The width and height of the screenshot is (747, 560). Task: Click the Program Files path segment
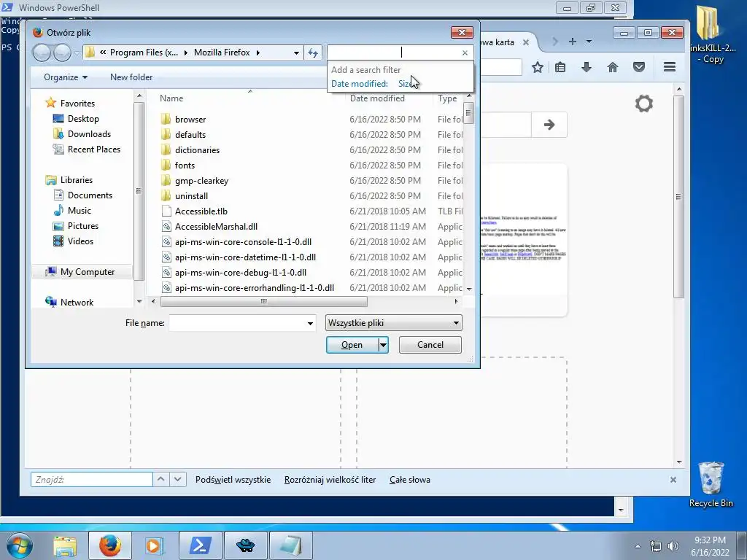click(x=144, y=52)
